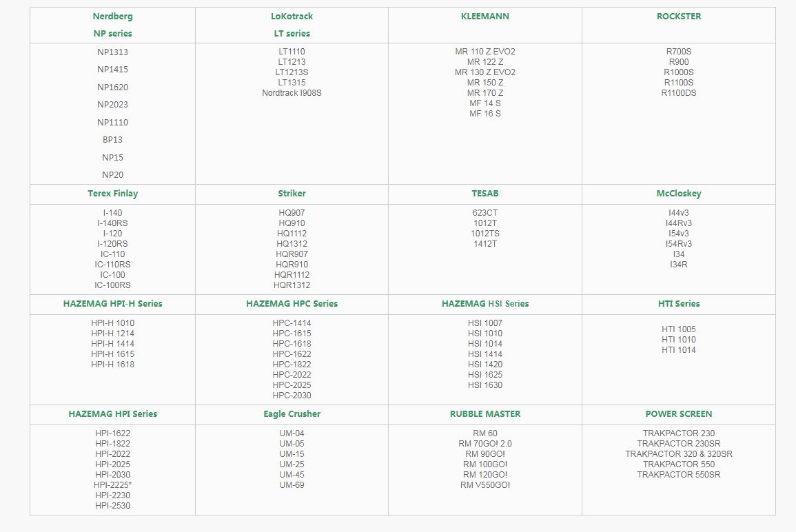The width and height of the screenshot is (796, 532).
Task: Click the ROCKSTER header
Action: click(x=679, y=17)
